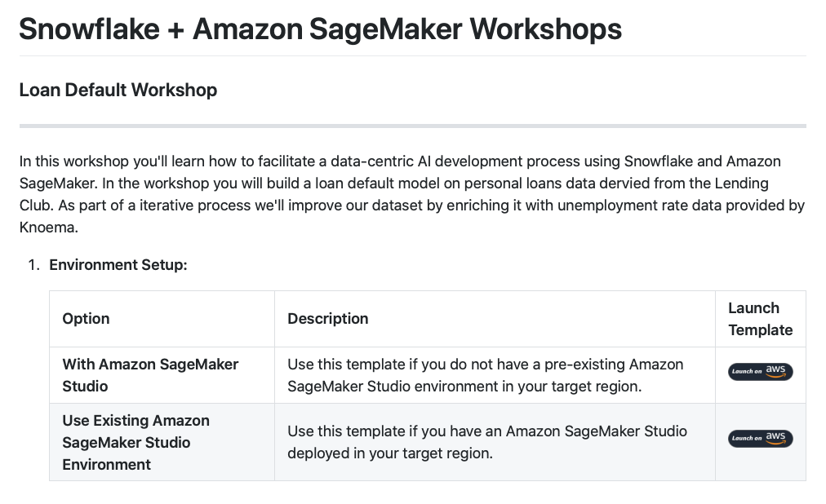Click the With Amazon SageMaker Studio option cell
Viewport: 826px width, 504px height.
point(150,375)
